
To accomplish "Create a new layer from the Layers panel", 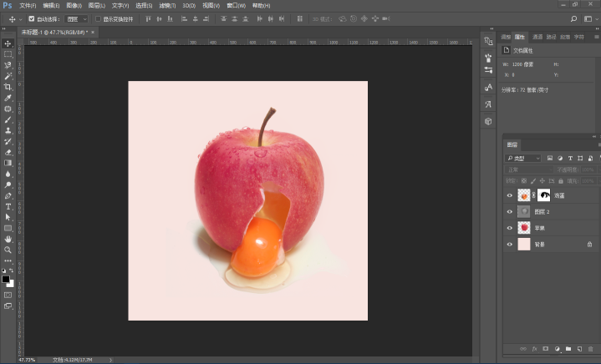I will (579, 349).
